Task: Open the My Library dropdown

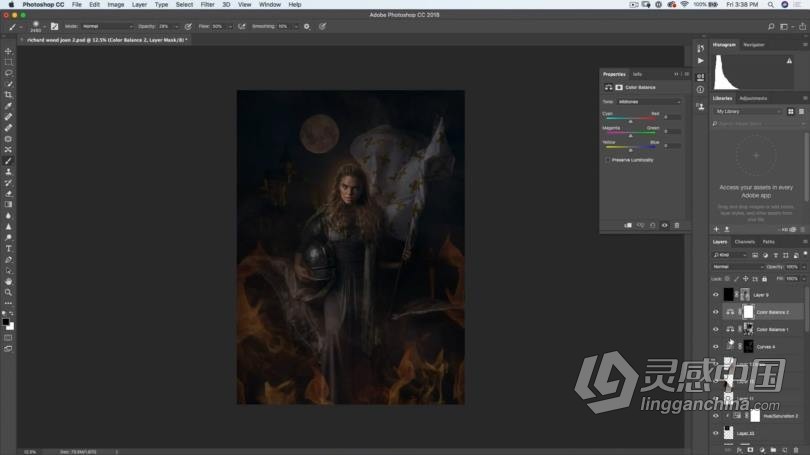Action: coord(747,112)
